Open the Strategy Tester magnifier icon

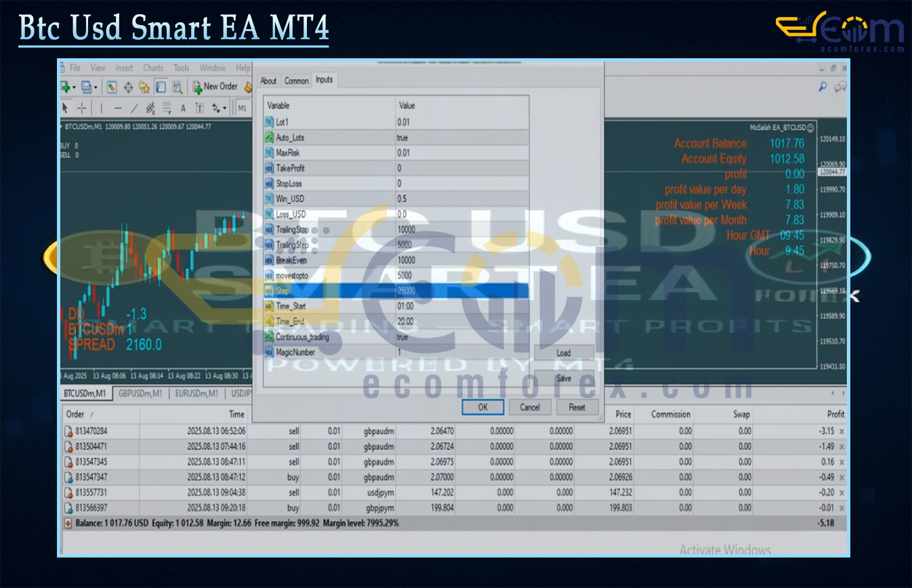point(177,87)
